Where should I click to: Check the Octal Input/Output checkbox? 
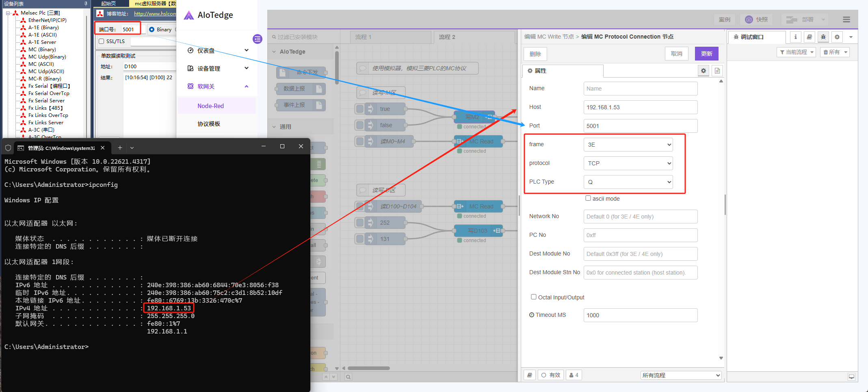(534, 297)
